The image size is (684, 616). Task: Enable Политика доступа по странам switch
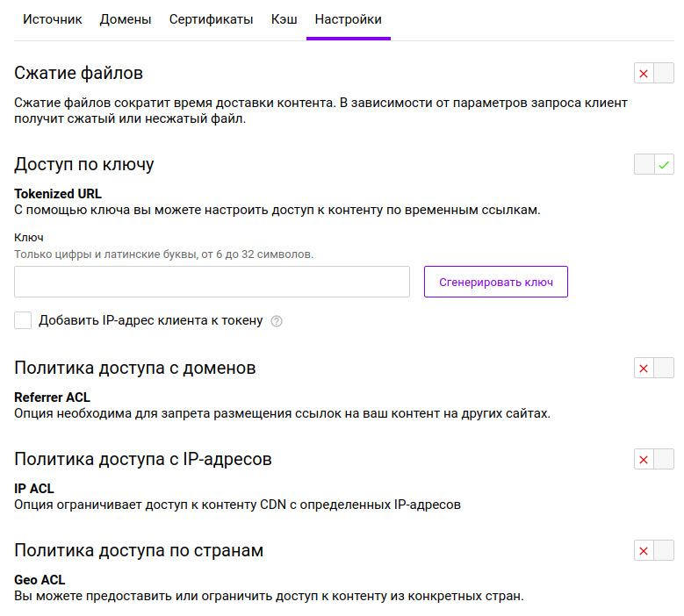[x=654, y=550]
